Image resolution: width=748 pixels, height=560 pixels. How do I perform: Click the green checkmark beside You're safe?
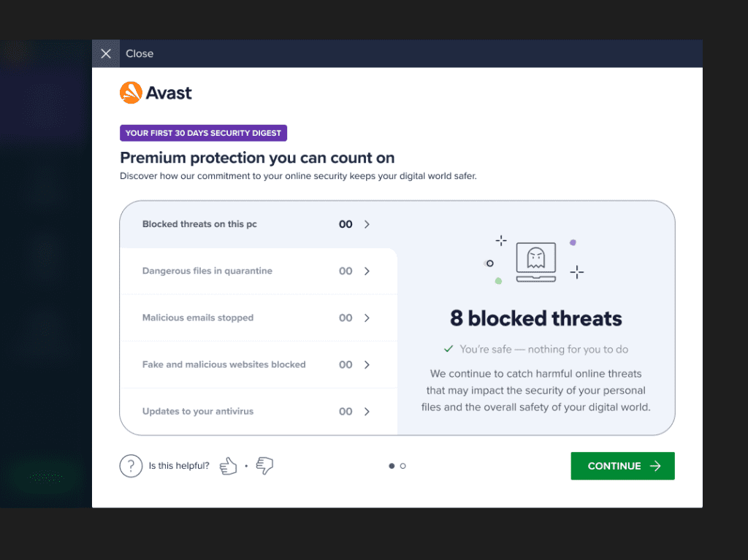tap(449, 349)
